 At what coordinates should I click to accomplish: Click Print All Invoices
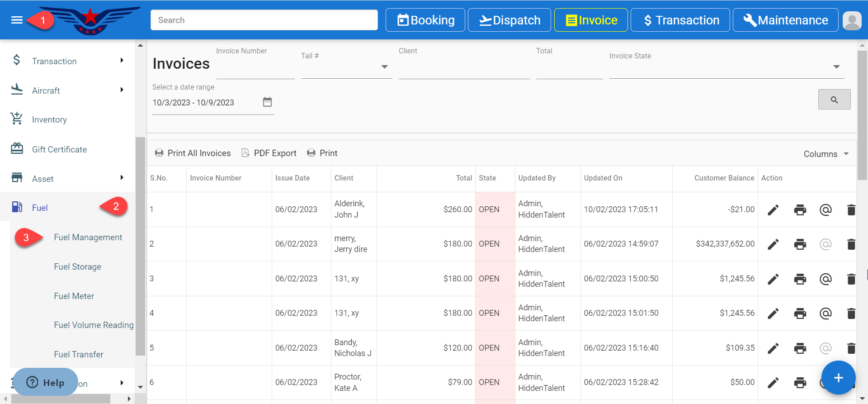click(x=193, y=153)
